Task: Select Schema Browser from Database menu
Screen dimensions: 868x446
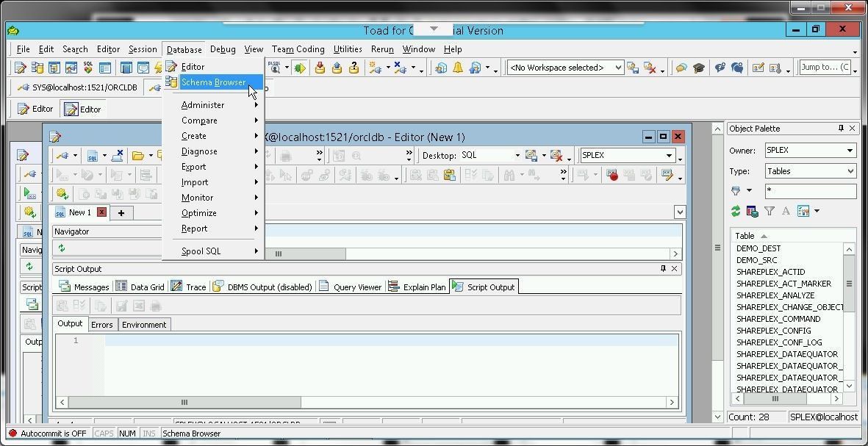Action: point(214,82)
